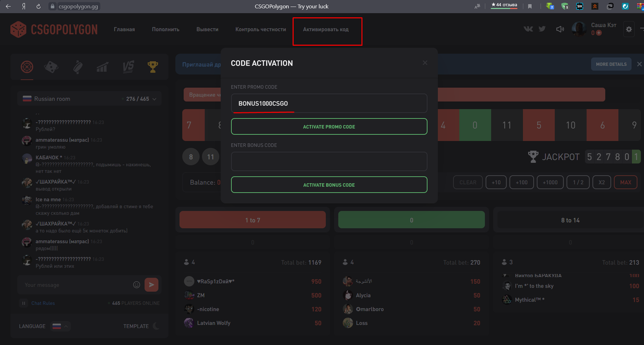Set the bet to MAX
Image resolution: width=644 pixels, height=345 pixels.
point(625,182)
